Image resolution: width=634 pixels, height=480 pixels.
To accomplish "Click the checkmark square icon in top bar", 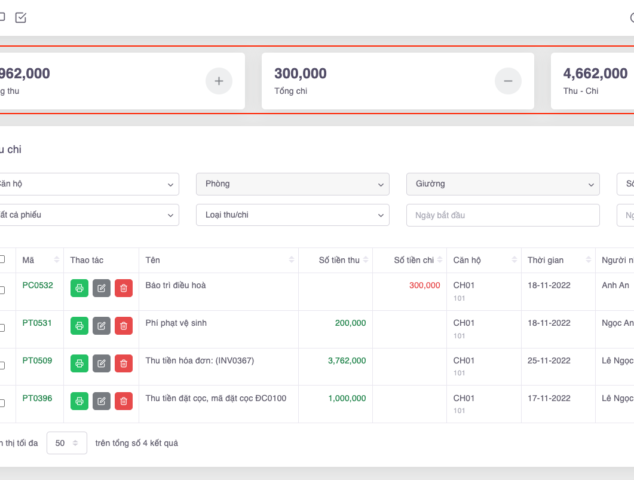I will [x=21, y=17].
